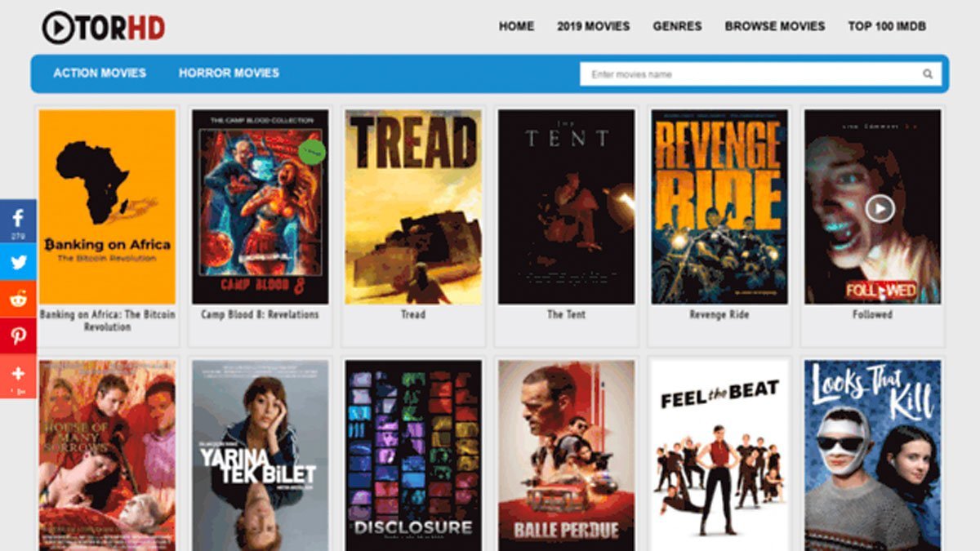This screenshot has width=980, height=551.
Task: Open the Banking on Africa poster
Action: pyautogui.click(x=107, y=207)
